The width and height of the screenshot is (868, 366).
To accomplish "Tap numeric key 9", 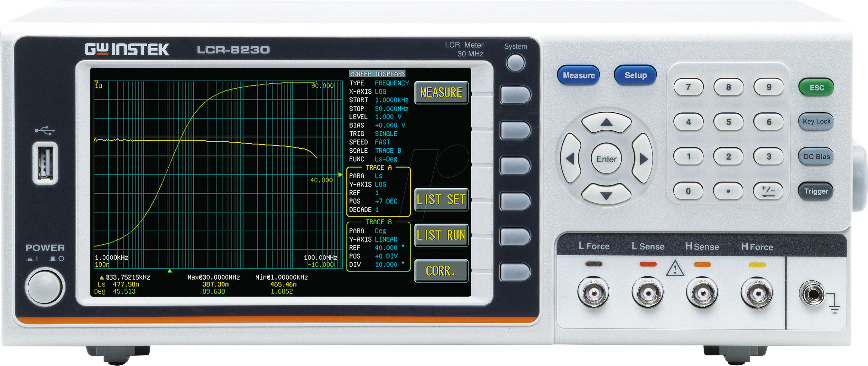I will [x=769, y=87].
